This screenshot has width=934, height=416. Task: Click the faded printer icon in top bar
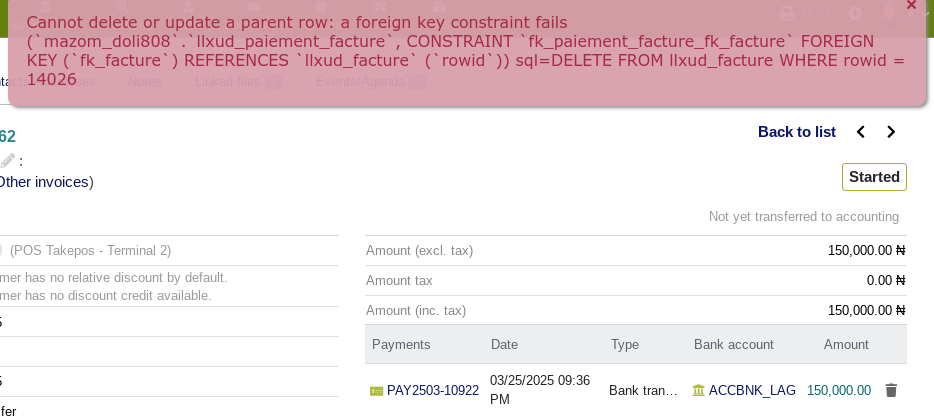pyautogui.click(x=787, y=13)
